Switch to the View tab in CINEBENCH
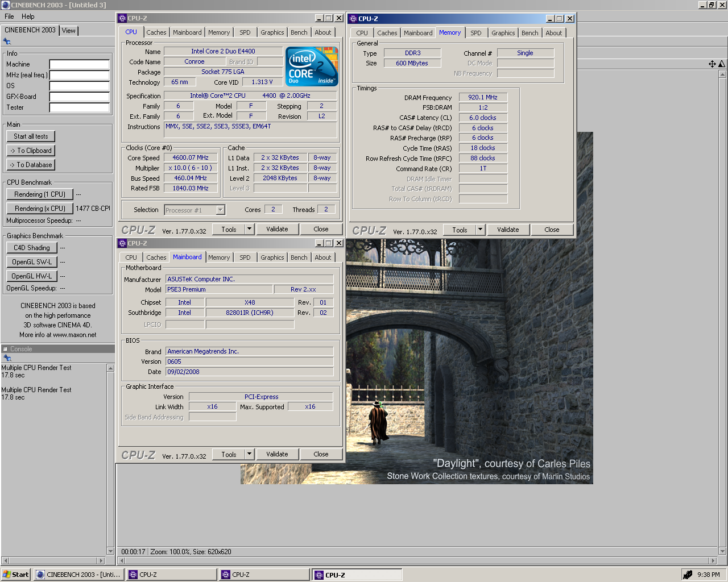 [x=69, y=31]
